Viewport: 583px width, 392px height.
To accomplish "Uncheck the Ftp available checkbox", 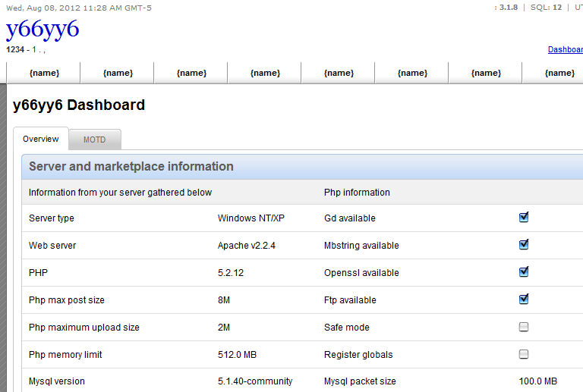I will point(524,299).
